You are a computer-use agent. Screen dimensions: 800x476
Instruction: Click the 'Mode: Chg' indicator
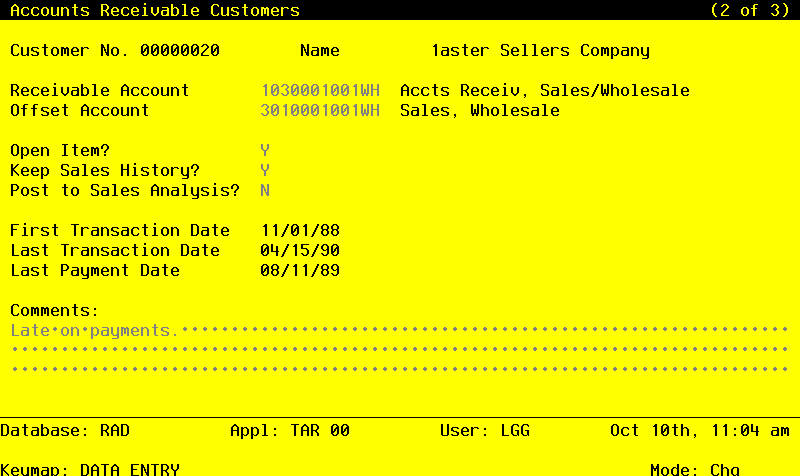point(695,469)
